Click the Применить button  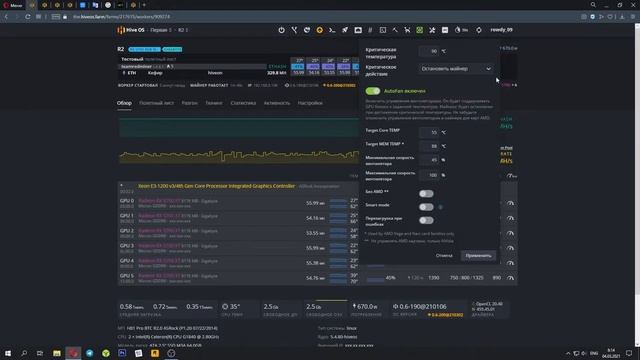pos(478,256)
